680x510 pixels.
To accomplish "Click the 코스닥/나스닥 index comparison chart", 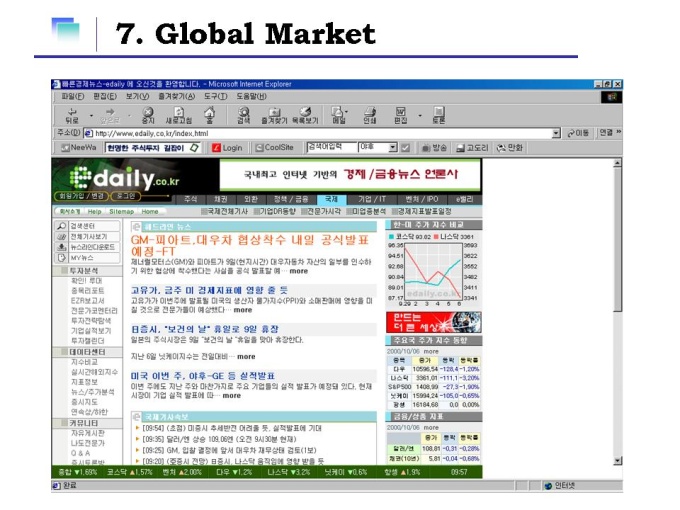I will pyautogui.click(x=433, y=270).
